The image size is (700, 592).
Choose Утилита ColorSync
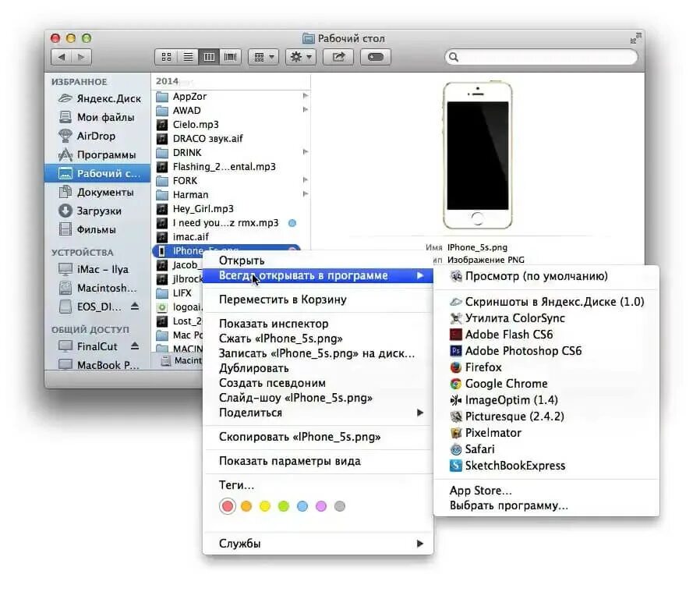(x=546, y=318)
